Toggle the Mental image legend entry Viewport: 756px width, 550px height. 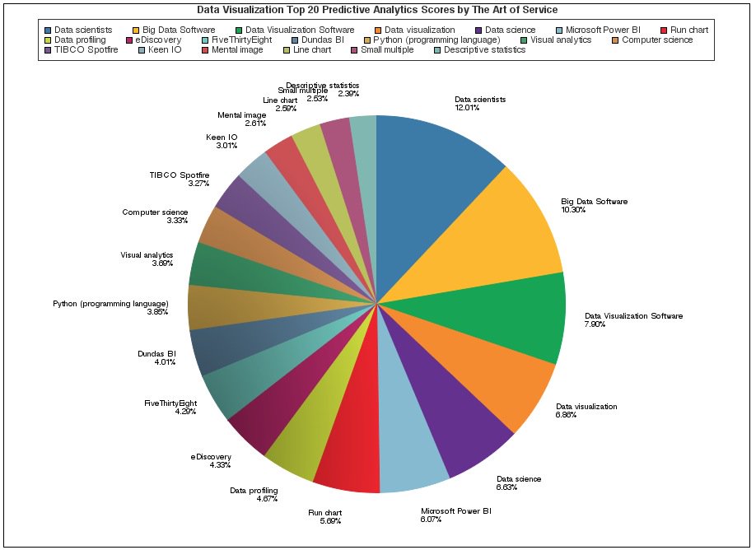[x=205, y=51]
